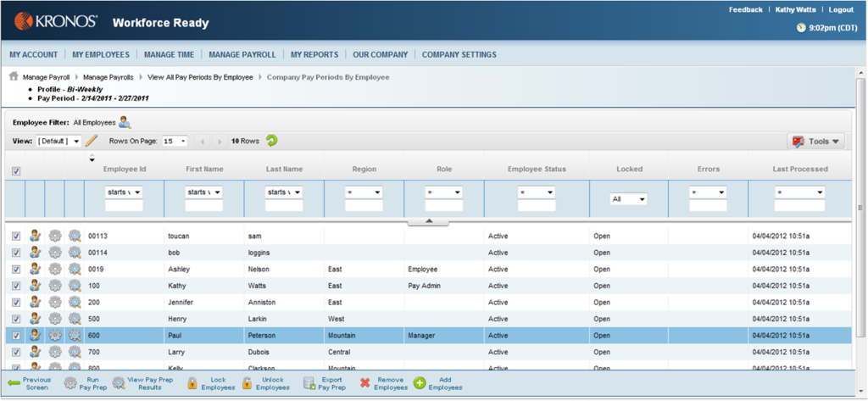Image resolution: width=868 pixels, height=401 pixels.
Task: Uncheck the checkbox for Ashley Nelson row
Action: click(16, 269)
